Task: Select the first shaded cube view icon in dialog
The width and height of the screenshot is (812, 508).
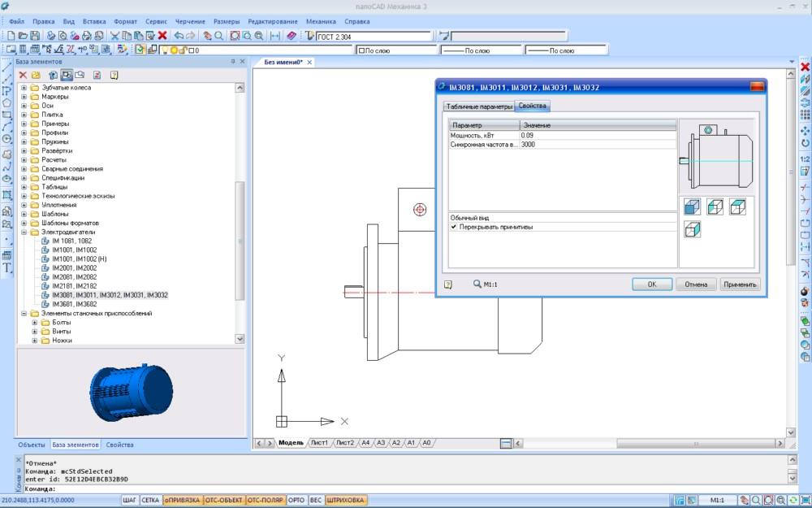Action: 692,207
